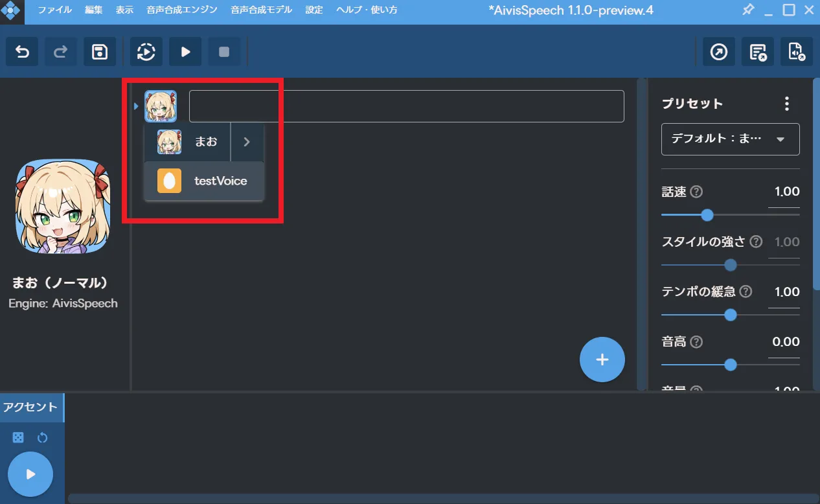This screenshot has width=820, height=504.
Task: Click the stop playback square icon
Action: tap(224, 52)
